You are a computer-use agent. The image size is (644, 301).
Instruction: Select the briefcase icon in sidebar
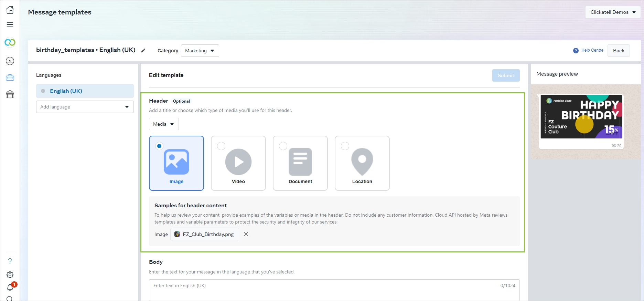[x=10, y=78]
